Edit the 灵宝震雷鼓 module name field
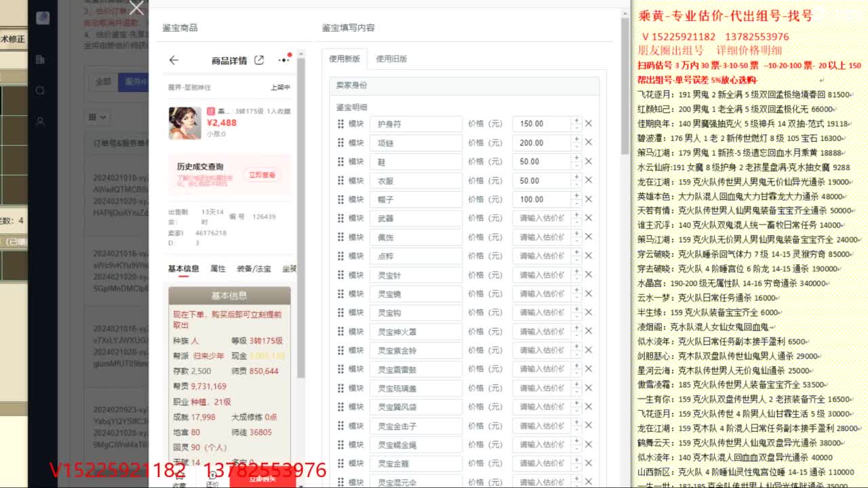This screenshot has width=868, height=488. click(416, 369)
